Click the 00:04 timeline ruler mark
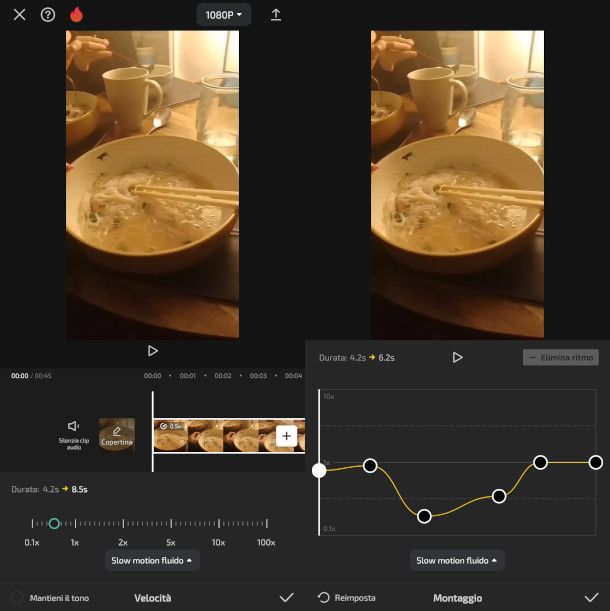Viewport: 610px width, 611px height. click(293, 376)
